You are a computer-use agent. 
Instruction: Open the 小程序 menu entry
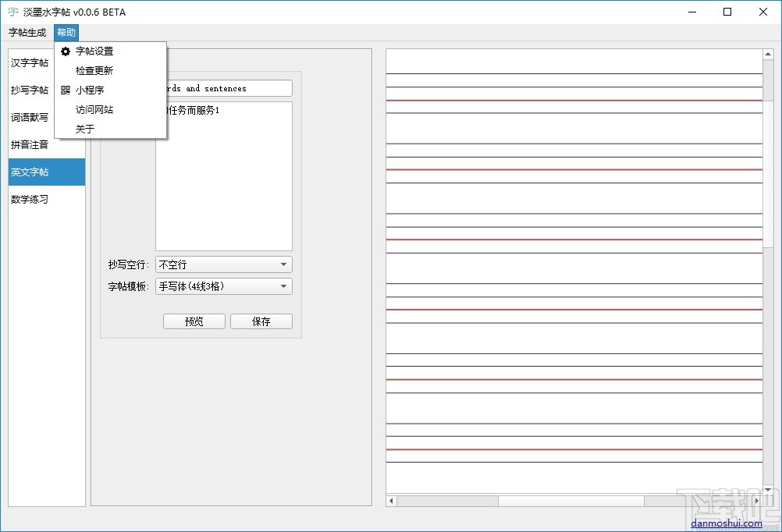(x=110, y=90)
